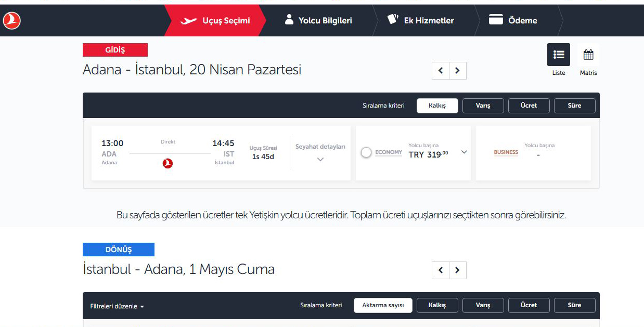644x327 pixels.
Task: Select the Business fare box
Action: click(533, 153)
